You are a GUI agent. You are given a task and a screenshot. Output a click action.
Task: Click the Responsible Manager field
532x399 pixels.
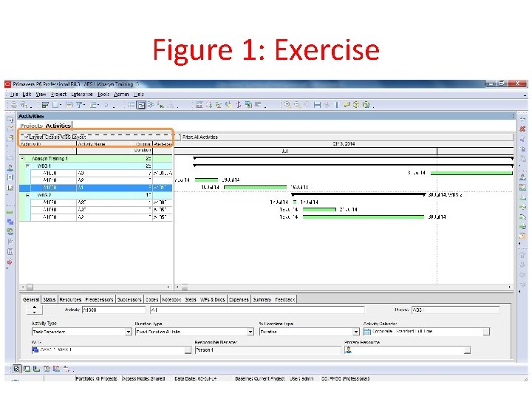pyautogui.click(x=268, y=349)
